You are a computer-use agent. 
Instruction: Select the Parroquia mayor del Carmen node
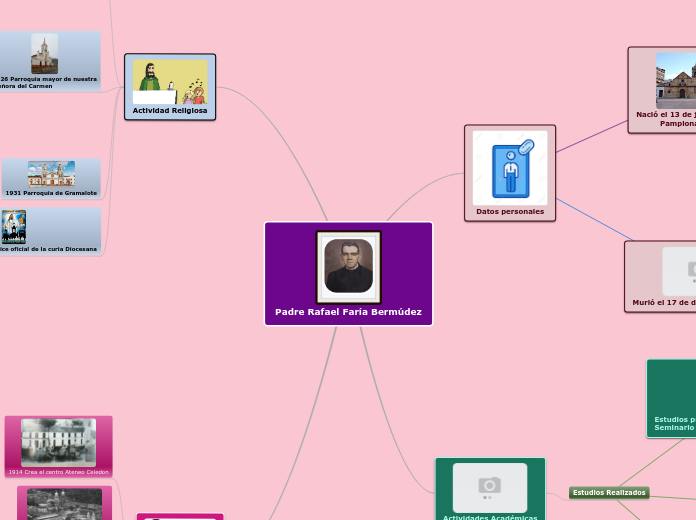pos(50,61)
